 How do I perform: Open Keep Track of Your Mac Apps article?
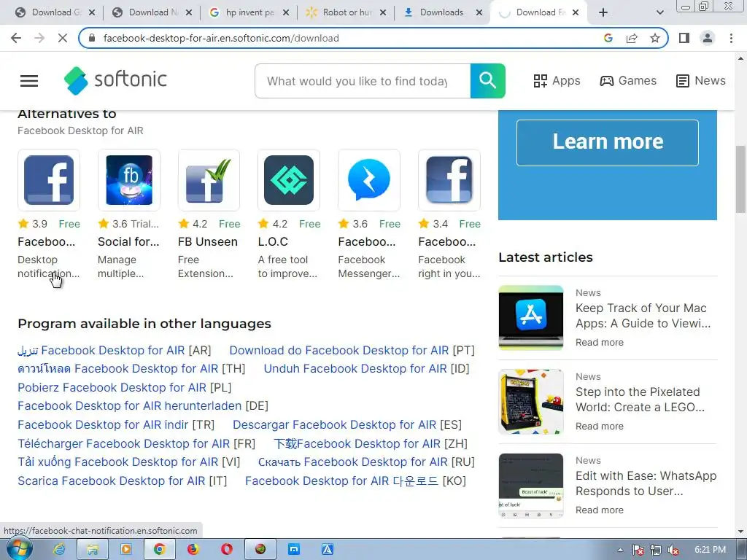643,316
